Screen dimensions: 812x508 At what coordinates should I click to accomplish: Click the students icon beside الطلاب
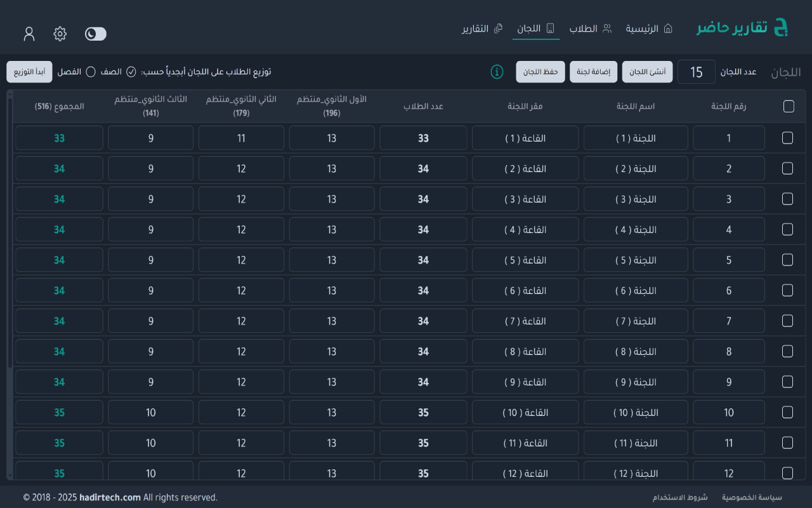608,29
